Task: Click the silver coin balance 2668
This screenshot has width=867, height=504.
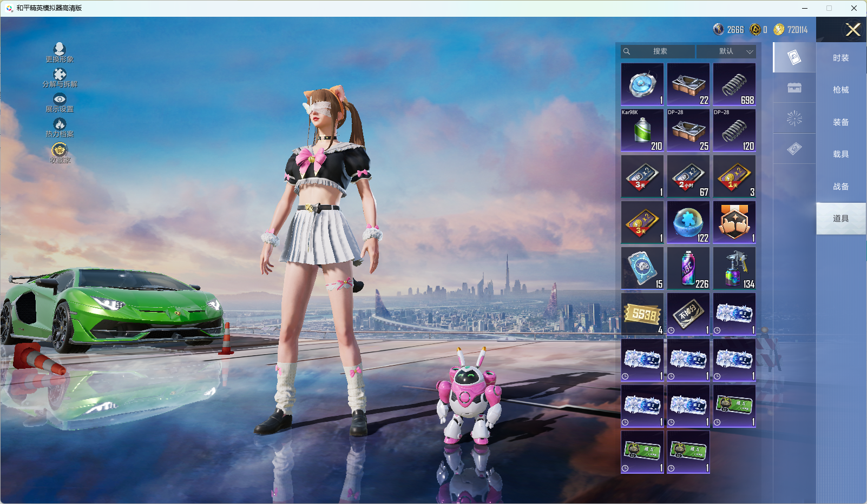Action: point(728,30)
